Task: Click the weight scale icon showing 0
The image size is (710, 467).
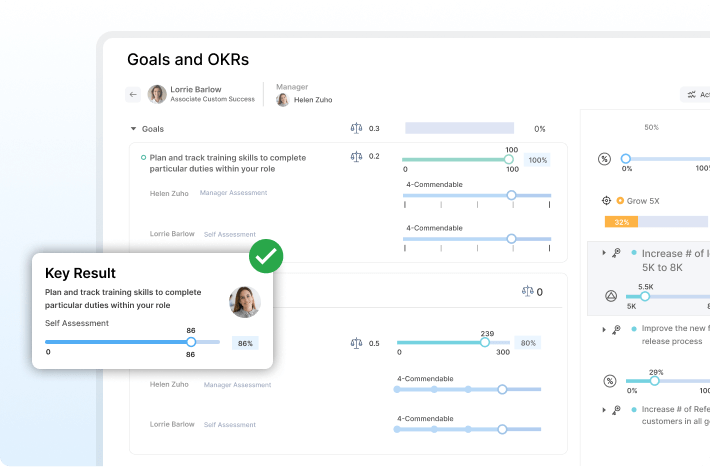Action: point(528,291)
